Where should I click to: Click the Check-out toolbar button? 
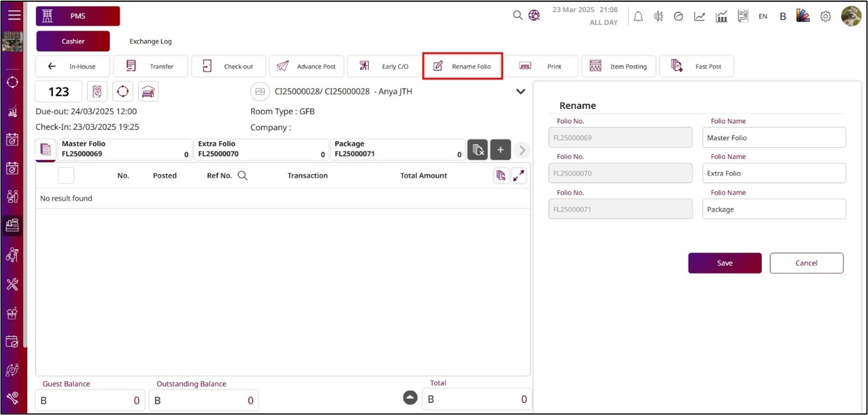click(x=229, y=67)
